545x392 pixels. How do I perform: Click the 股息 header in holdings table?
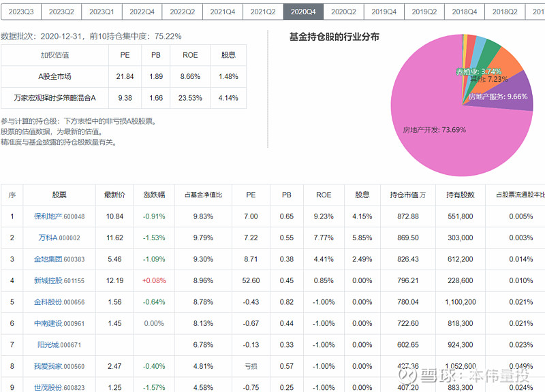pos(362,195)
